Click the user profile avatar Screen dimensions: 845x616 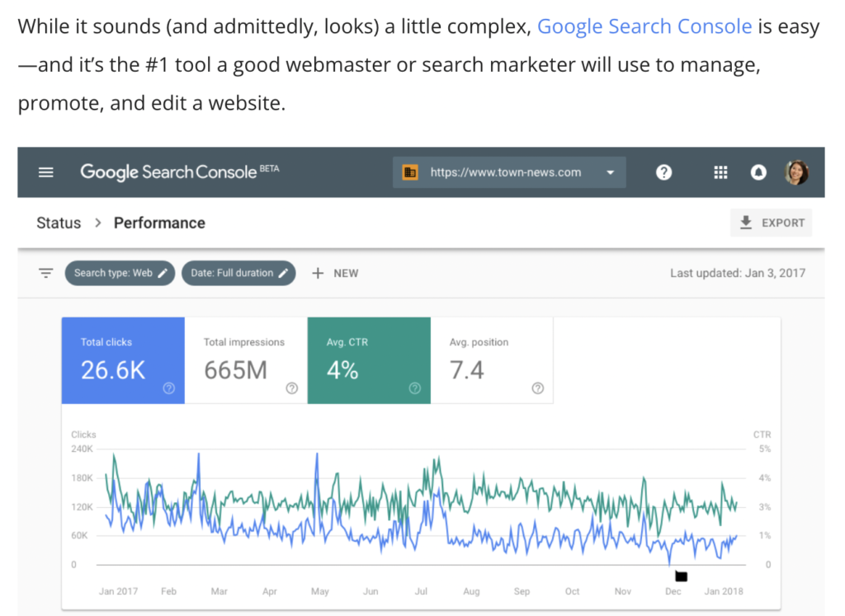(x=796, y=172)
